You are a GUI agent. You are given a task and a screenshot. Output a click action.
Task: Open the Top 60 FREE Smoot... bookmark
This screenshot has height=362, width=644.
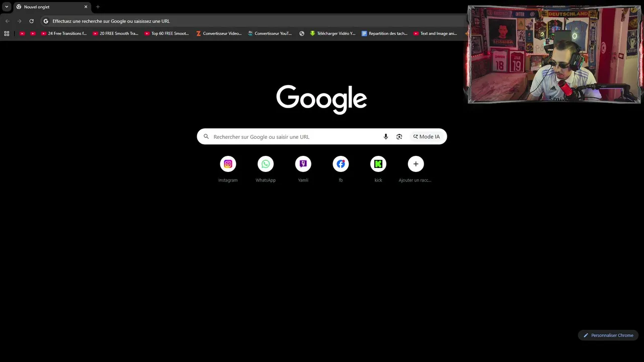point(167,34)
